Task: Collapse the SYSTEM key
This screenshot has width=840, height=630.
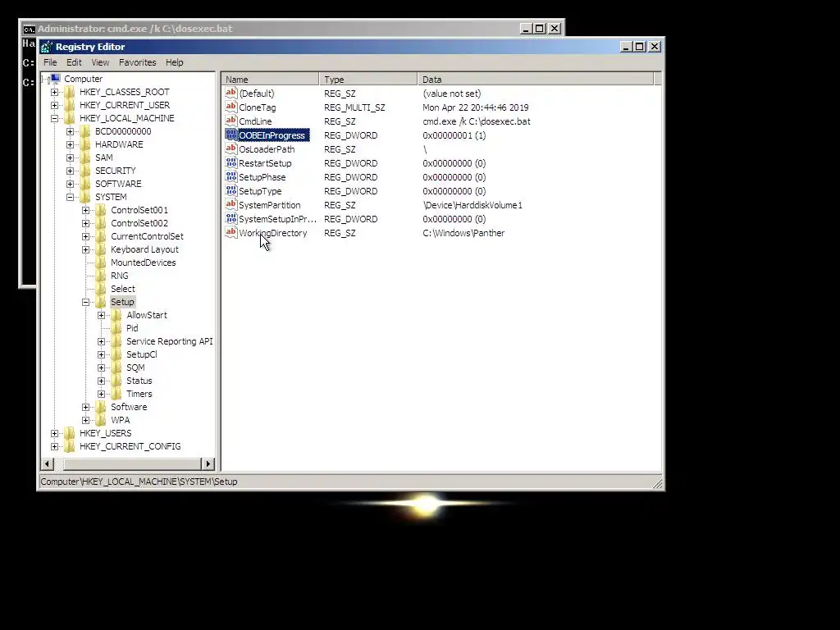Action: tap(71, 197)
